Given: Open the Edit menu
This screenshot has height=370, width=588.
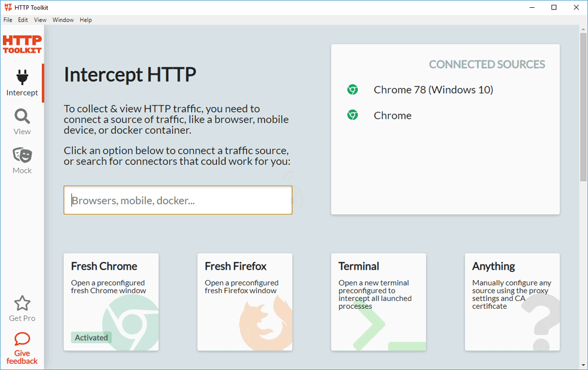Looking at the screenshot, I should pyautogui.click(x=23, y=20).
